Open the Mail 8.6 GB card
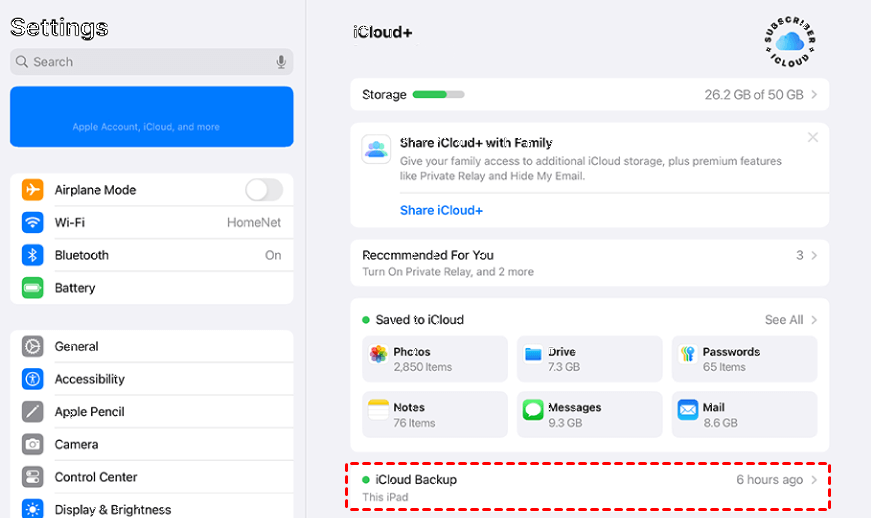Screen dimensions: 871x518 744,414
